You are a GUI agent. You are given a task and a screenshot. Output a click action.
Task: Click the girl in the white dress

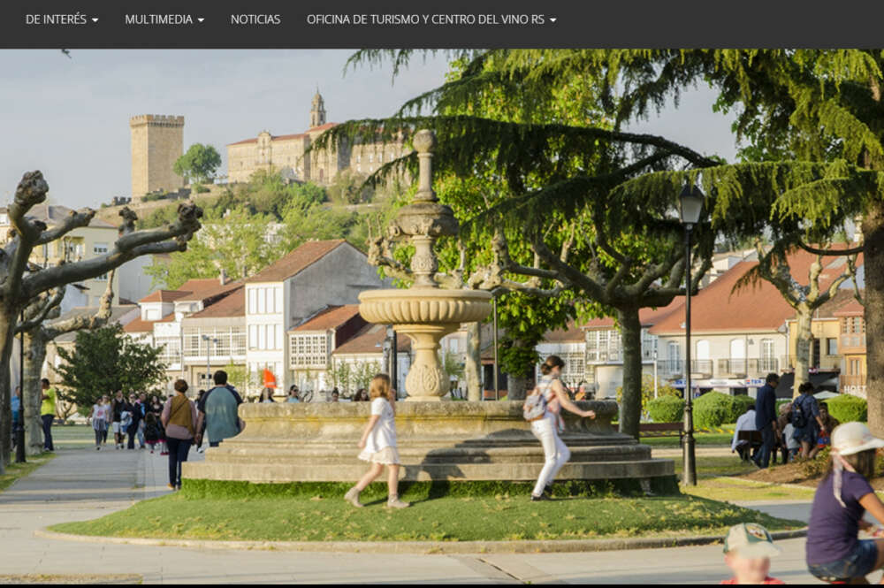click(381, 439)
